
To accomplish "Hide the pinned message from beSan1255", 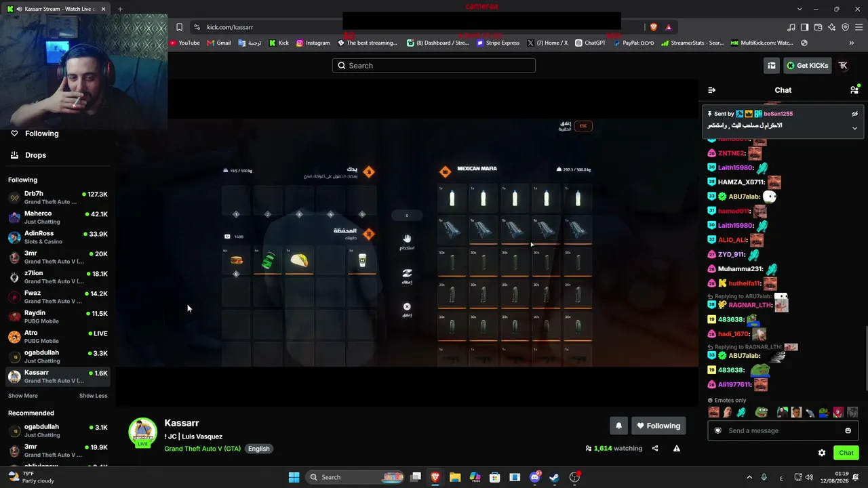I will point(854,114).
